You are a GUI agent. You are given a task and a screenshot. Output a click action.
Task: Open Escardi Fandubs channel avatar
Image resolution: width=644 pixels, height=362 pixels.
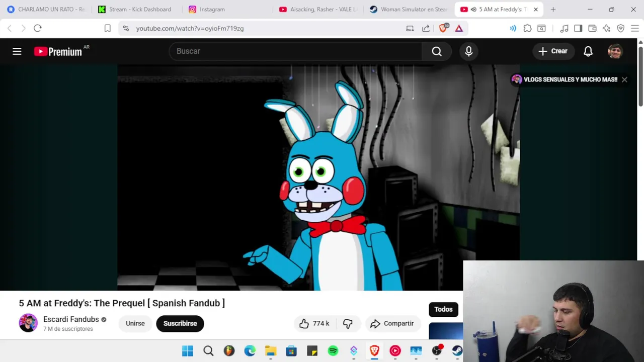(x=28, y=323)
